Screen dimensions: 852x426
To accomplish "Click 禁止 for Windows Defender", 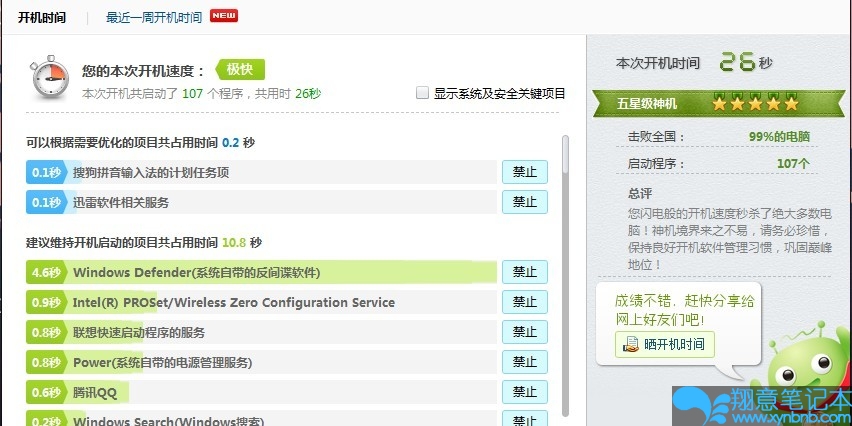I will tap(524, 272).
